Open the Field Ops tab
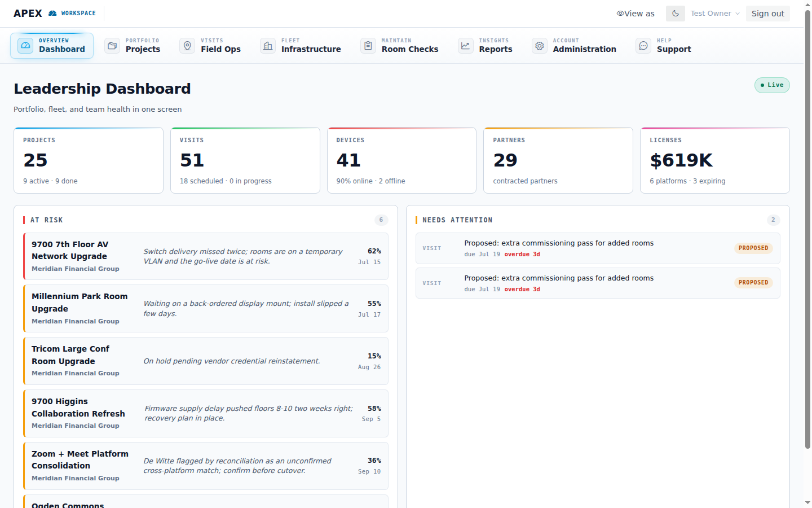Viewport: 812px width, 508px height. pyautogui.click(x=210, y=46)
